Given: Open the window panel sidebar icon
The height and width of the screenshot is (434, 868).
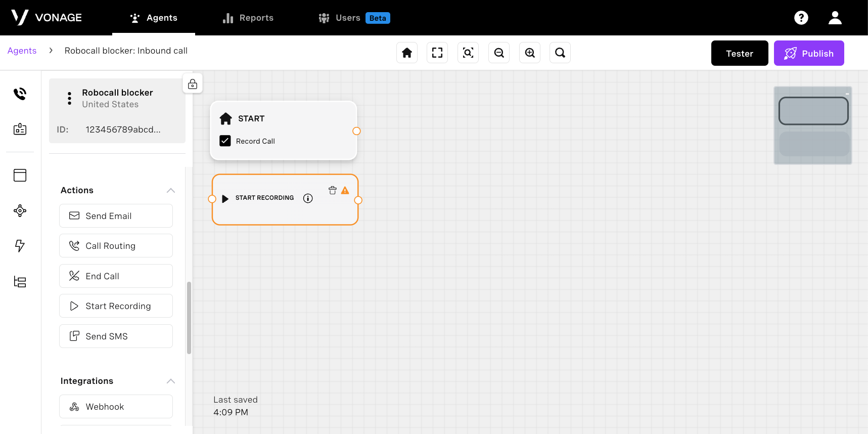Looking at the screenshot, I should (20, 175).
